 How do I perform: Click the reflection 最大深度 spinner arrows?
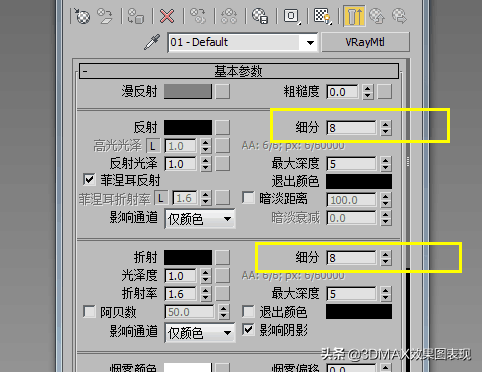386,164
